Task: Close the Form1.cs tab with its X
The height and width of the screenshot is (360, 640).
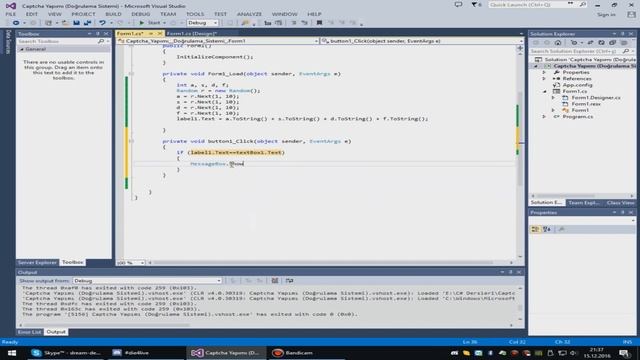Action: 160,33
